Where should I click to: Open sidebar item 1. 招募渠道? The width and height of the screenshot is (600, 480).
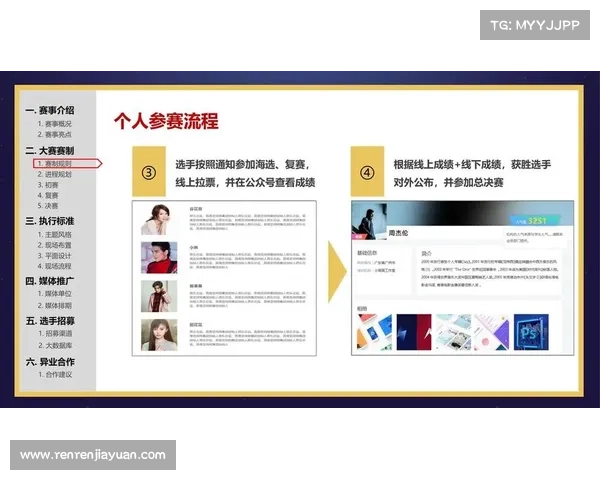(x=55, y=333)
